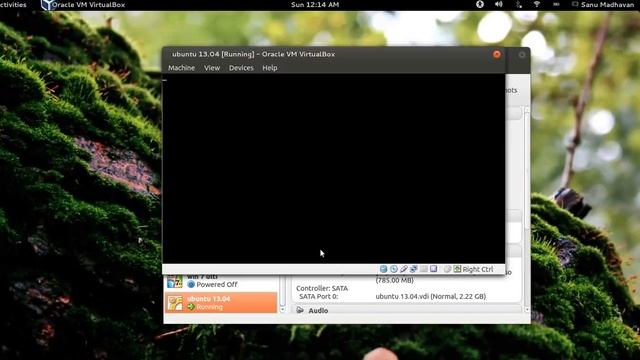
Task: Close the ubuntu 13.04 VM window
Action: [x=497, y=54]
